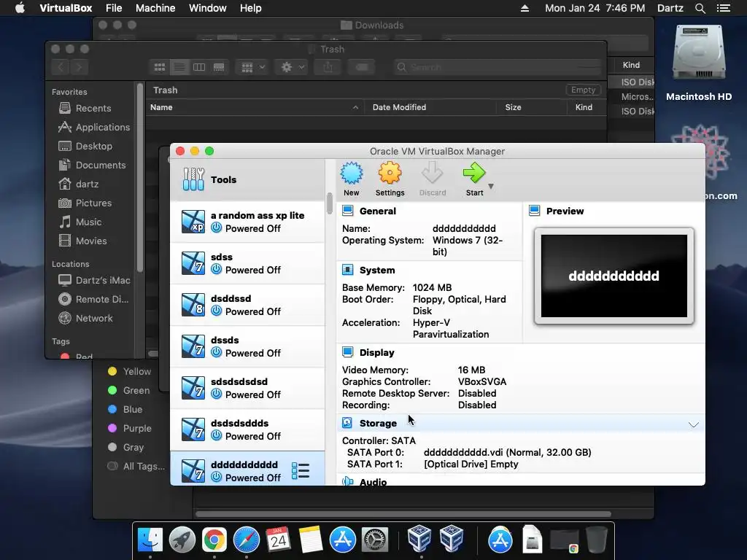747x560 pixels.
Task: Click the Spotlight search icon in menu bar
Action: click(700, 8)
